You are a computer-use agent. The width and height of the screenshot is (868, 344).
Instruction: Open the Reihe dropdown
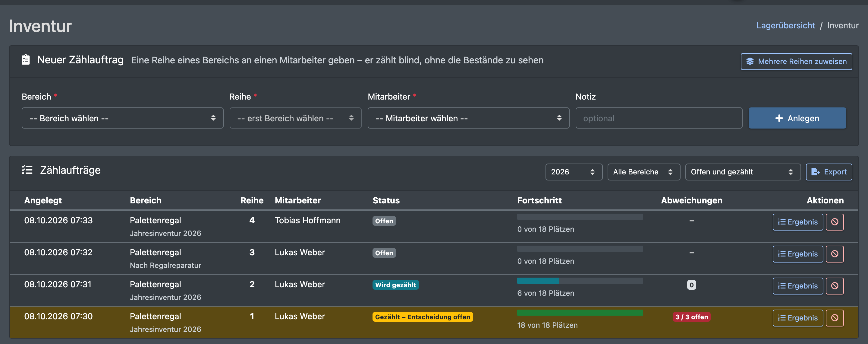[x=295, y=118]
